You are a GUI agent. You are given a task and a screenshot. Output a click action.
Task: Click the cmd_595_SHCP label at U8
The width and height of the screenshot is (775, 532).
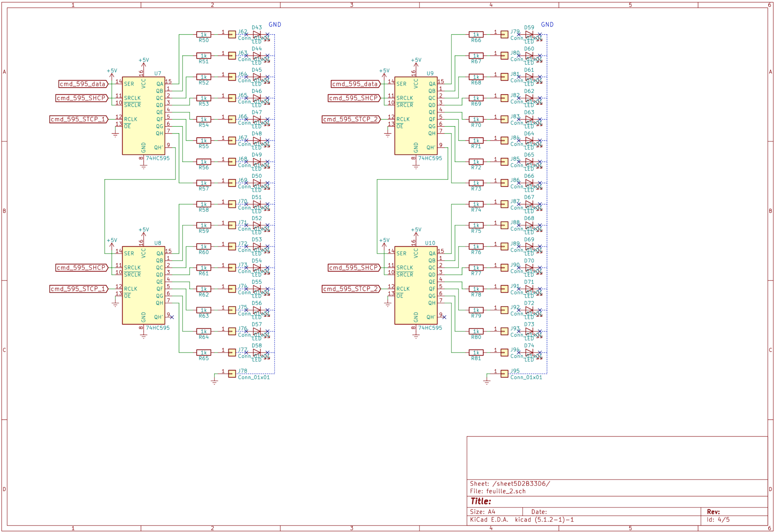pyautogui.click(x=81, y=267)
